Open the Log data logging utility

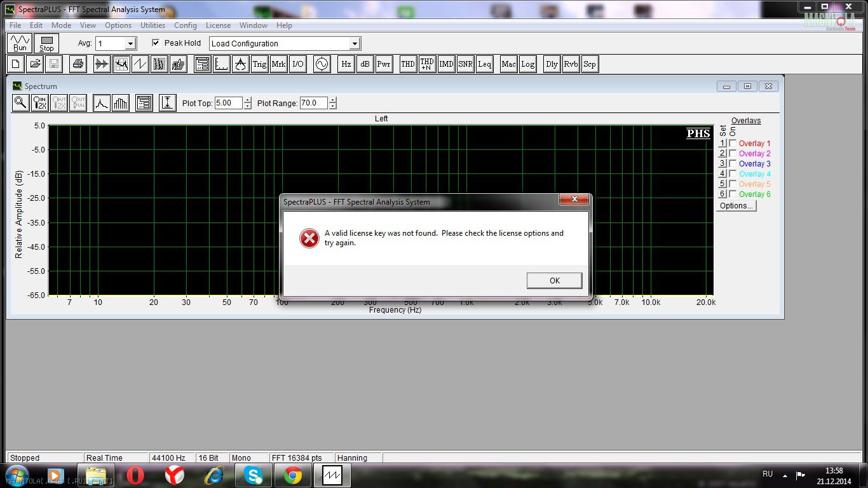tap(528, 64)
